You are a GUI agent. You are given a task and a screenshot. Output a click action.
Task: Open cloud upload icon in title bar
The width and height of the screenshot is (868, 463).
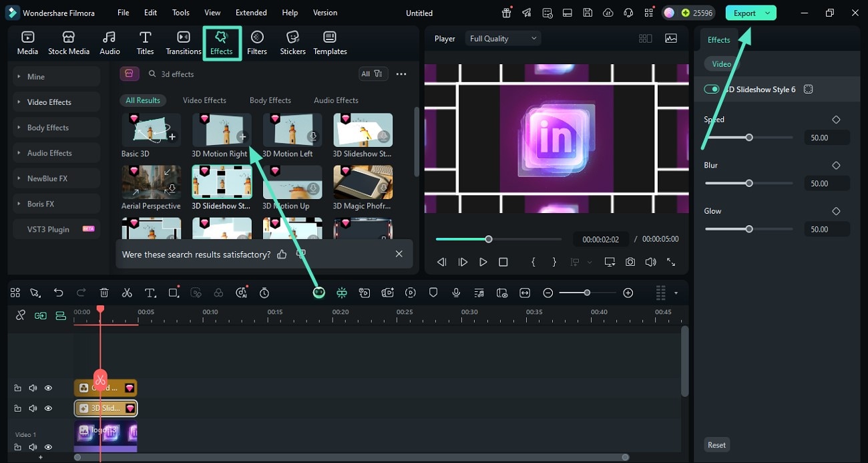[x=608, y=13]
